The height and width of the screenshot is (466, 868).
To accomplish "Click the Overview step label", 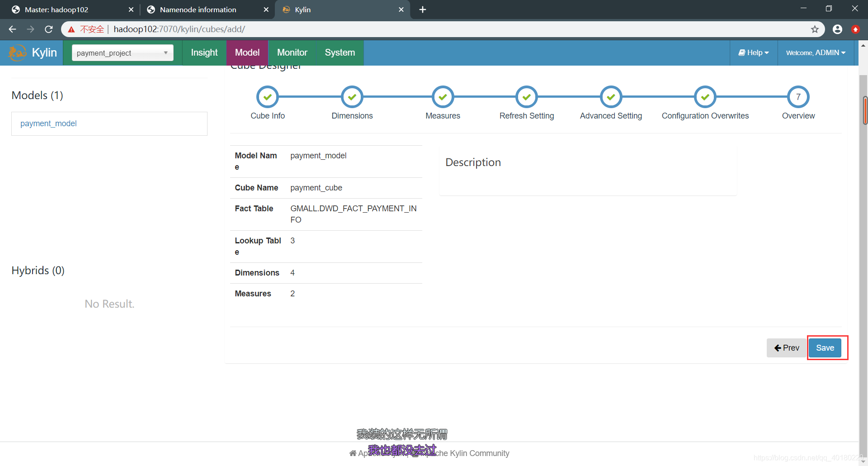I will [x=798, y=116].
